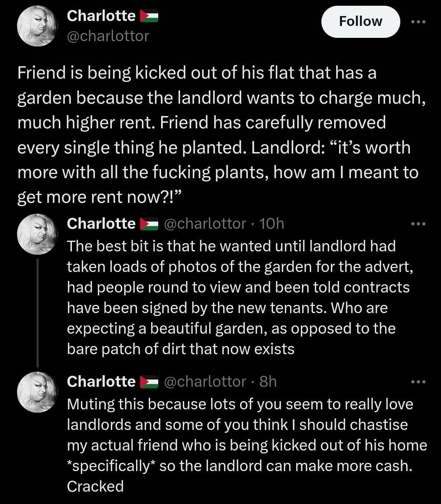Click the @charlottor handle under the top name
The image size is (441, 504).
pyautogui.click(x=108, y=36)
